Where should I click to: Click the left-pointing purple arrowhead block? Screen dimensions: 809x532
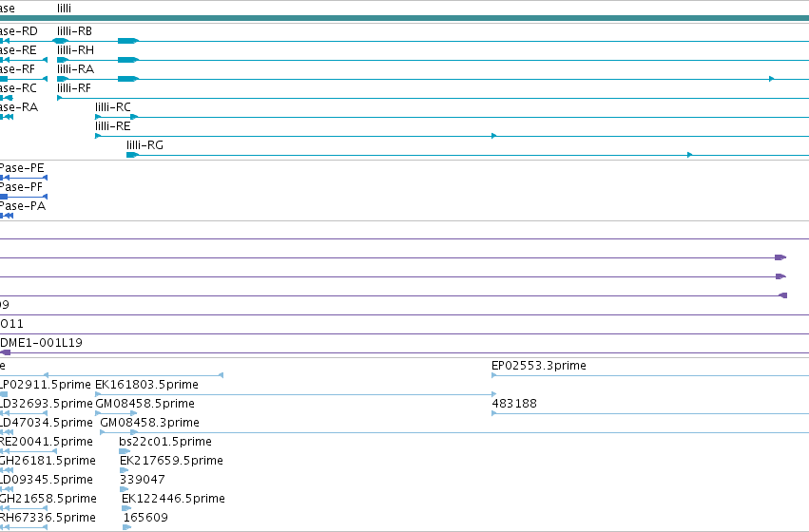click(782, 295)
